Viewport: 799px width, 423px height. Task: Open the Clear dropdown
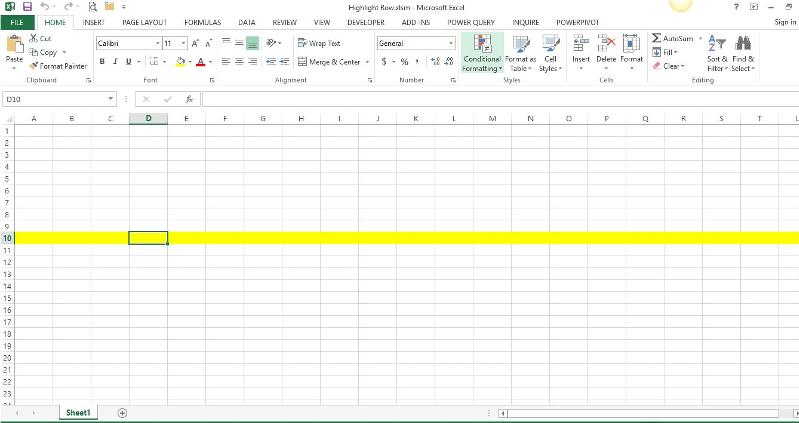669,66
